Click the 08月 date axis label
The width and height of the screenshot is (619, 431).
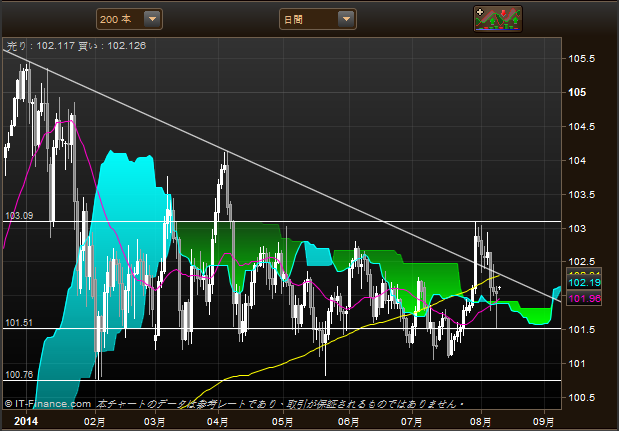(481, 422)
